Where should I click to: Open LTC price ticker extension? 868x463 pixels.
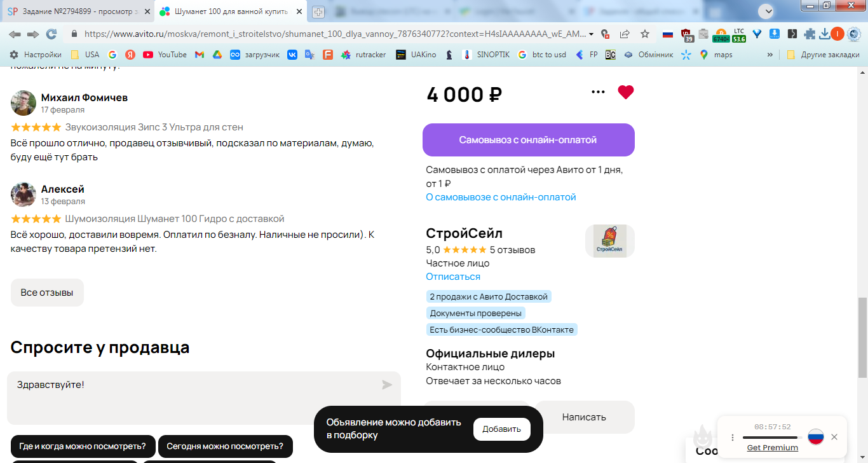pyautogui.click(x=739, y=35)
